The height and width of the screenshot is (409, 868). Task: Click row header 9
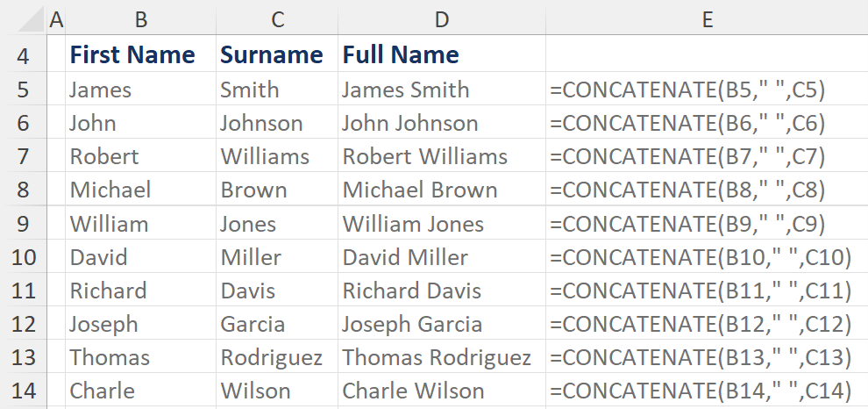(23, 224)
